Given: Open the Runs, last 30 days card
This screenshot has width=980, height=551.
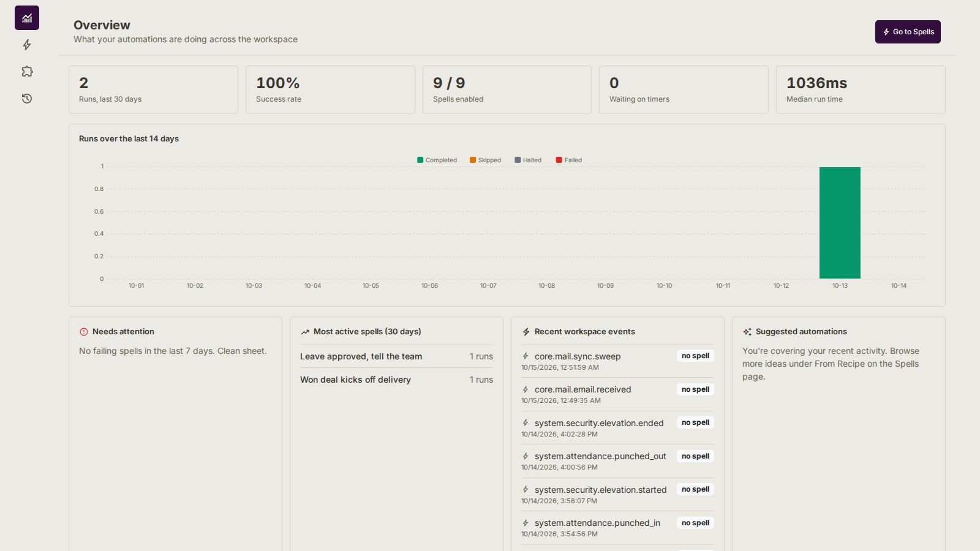Looking at the screenshot, I should point(153,89).
